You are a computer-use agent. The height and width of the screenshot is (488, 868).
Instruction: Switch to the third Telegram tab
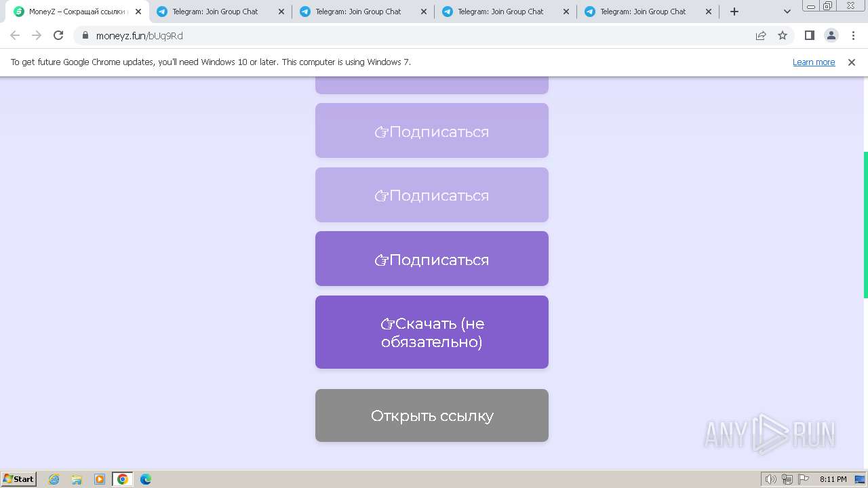pos(506,12)
